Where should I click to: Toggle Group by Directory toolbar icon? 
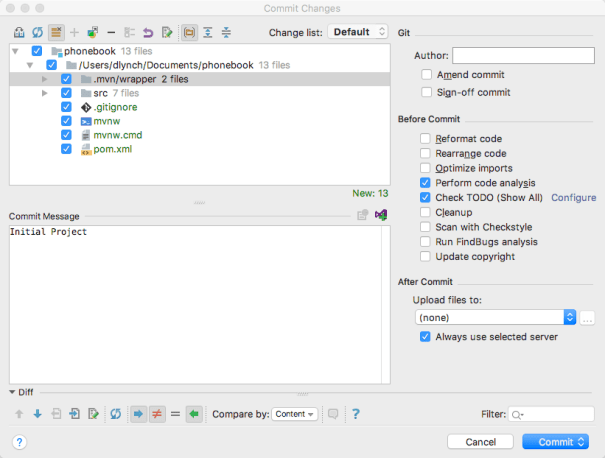[x=189, y=32]
